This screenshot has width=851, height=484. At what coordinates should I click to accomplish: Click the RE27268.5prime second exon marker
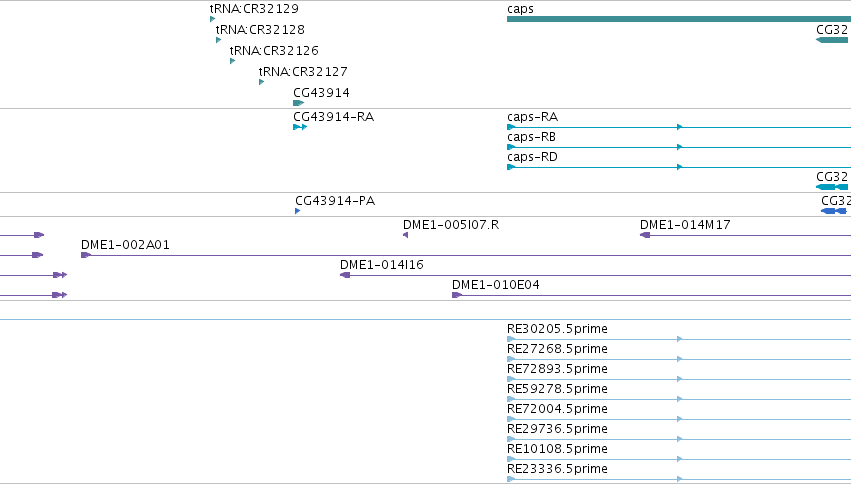pos(679,359)
